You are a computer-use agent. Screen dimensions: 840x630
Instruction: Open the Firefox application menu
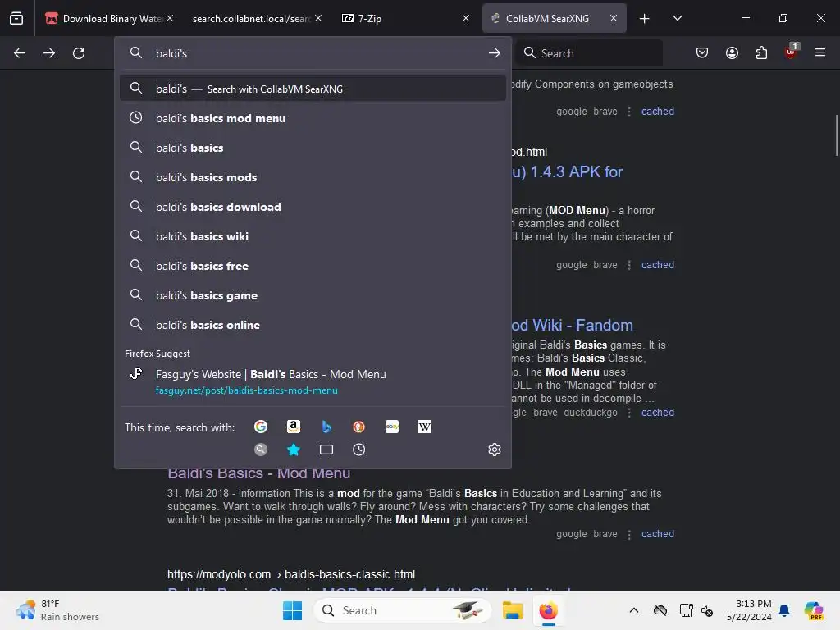[x=820, y=52]
